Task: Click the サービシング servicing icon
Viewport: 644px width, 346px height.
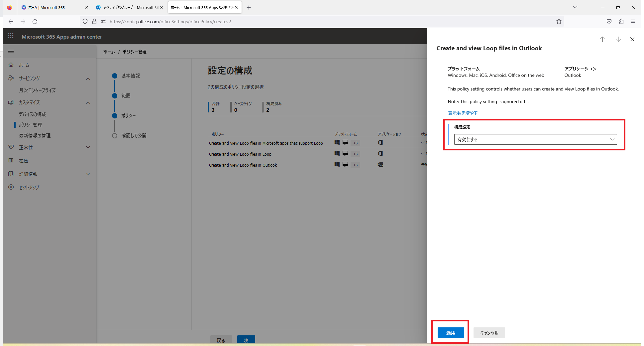Action: (11, 78)
